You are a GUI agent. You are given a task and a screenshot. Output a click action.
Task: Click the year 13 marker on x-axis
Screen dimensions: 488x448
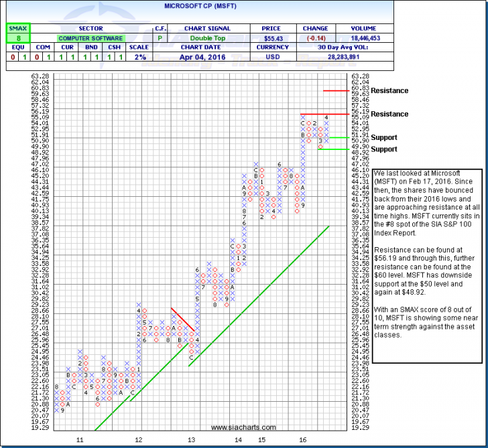tap(191, 440)
